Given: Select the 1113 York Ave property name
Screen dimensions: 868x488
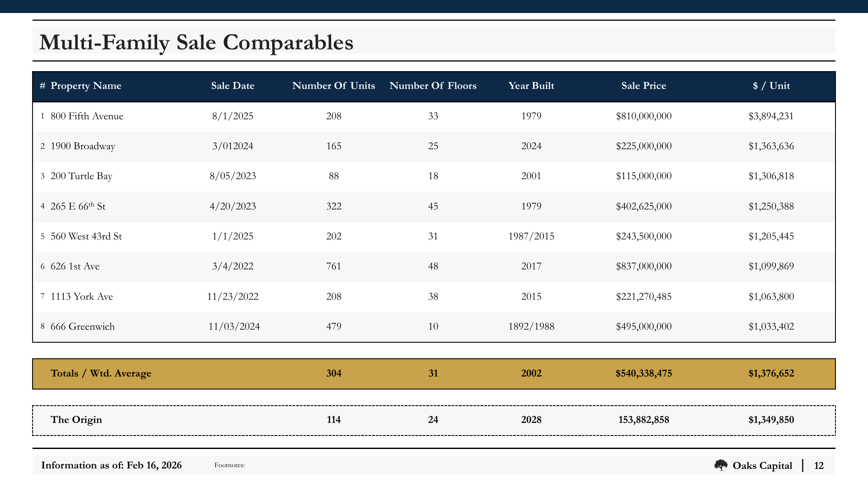Looking at the screenshot, I should pyautogui.click(x=82, y=297).
